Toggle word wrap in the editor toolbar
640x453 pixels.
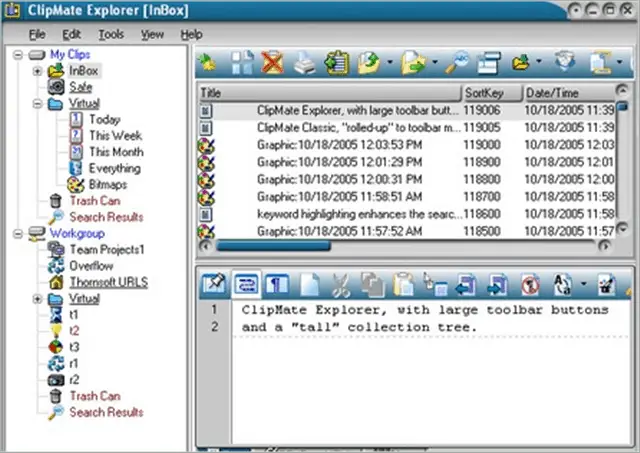(246, 284)
